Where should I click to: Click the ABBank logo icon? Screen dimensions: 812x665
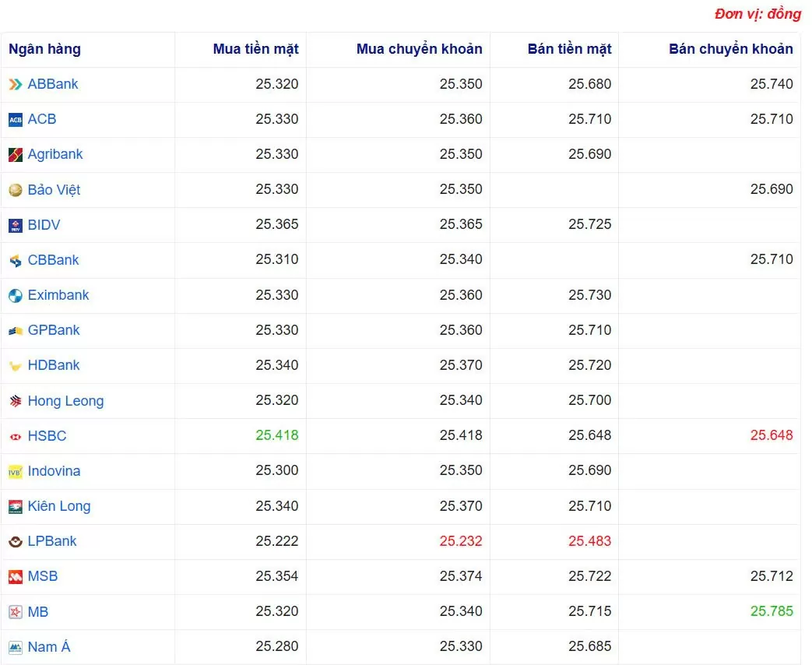(16, 84)
